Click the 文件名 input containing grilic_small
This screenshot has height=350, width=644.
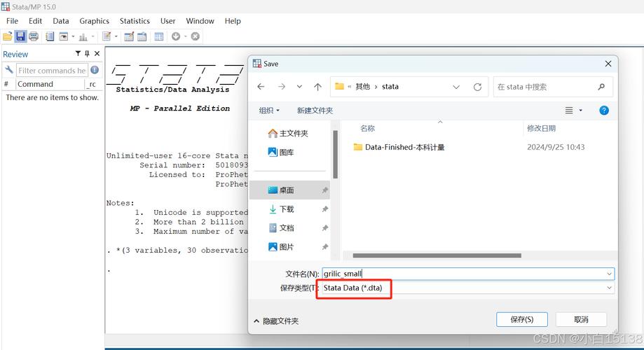pyautogui.click(x=468, y=274)
